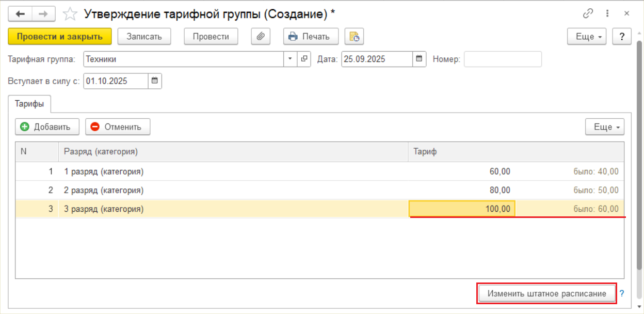Open calendar for Вступает в силу с

click(x=155, y=81)
